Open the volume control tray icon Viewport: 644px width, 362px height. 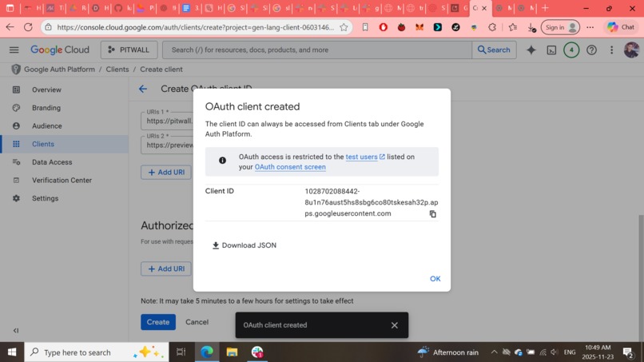click(x=555, y=352)
